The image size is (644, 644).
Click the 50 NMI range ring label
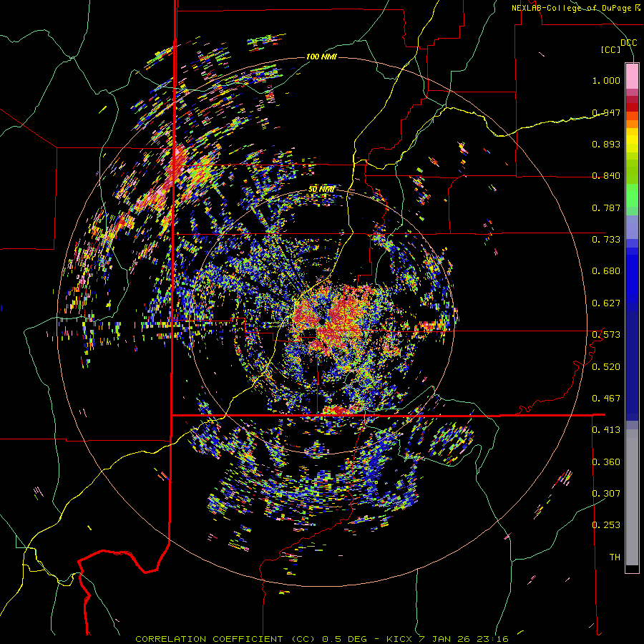tap(321, 190)
